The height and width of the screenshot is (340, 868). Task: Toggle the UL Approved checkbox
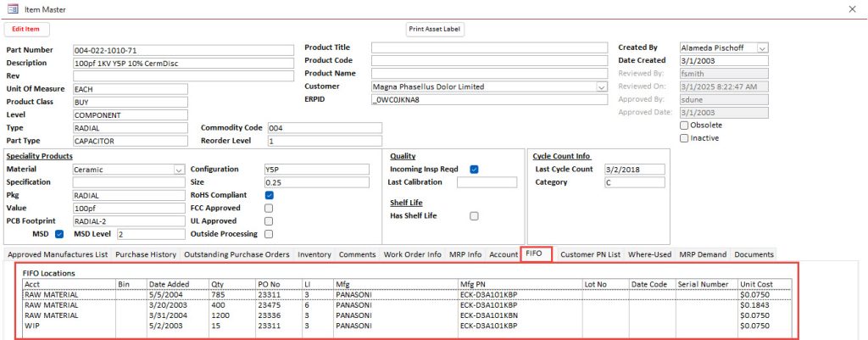pyautogui.click(x=269, y=221)
